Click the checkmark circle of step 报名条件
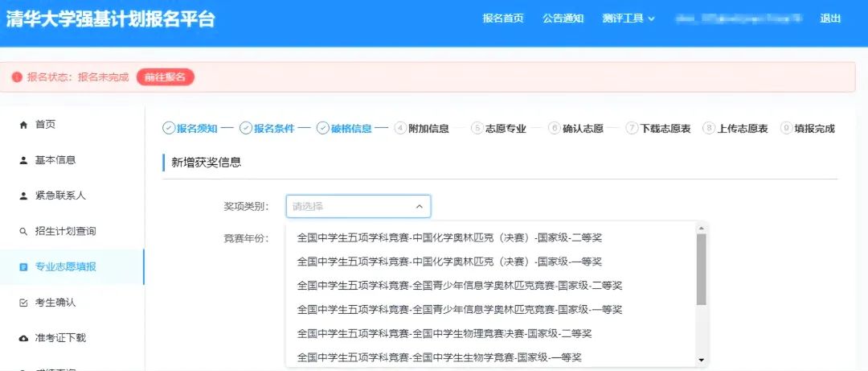 (x=245, y=128)
